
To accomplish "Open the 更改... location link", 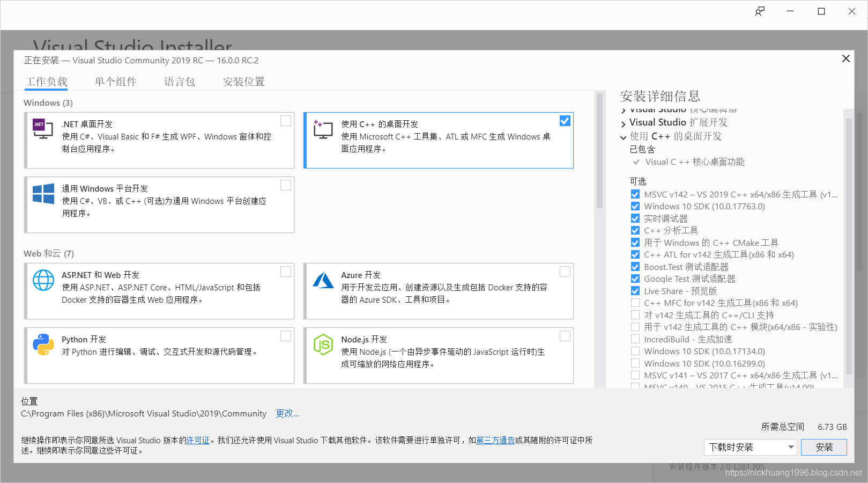I will [x=287, y=413].
